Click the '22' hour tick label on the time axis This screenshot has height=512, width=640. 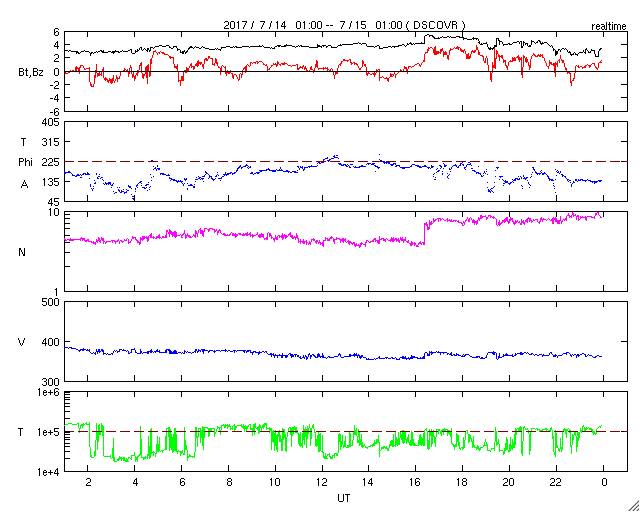pos(556,482)
